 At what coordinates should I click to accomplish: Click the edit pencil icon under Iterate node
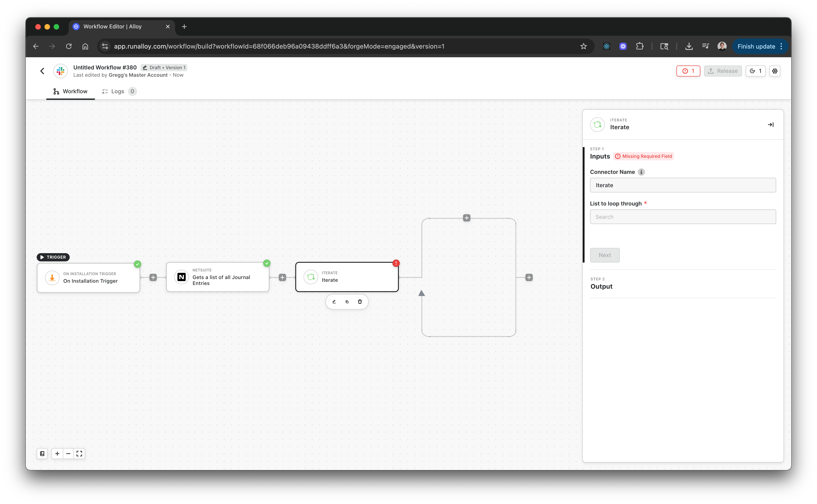tap(334, 302)
